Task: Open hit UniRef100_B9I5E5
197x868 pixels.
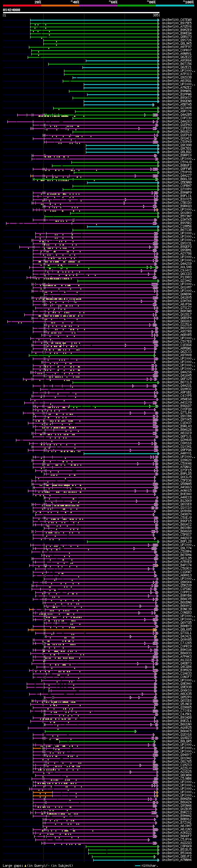Action: tap(177, 23)
